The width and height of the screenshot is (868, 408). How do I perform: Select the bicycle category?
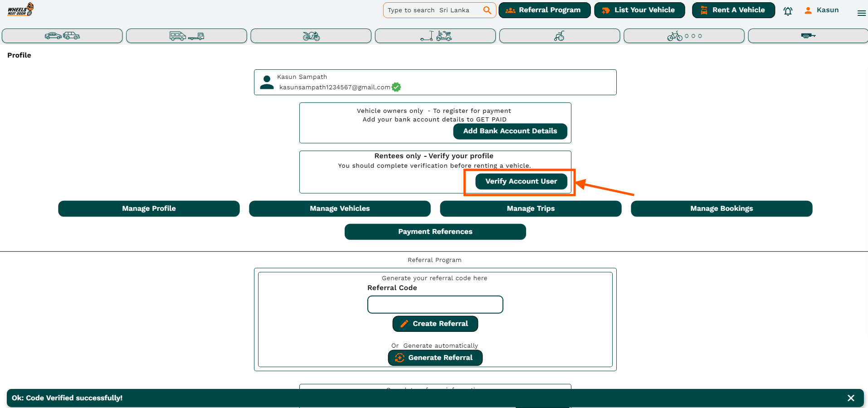pyautogui.click(x=684, y=36)
